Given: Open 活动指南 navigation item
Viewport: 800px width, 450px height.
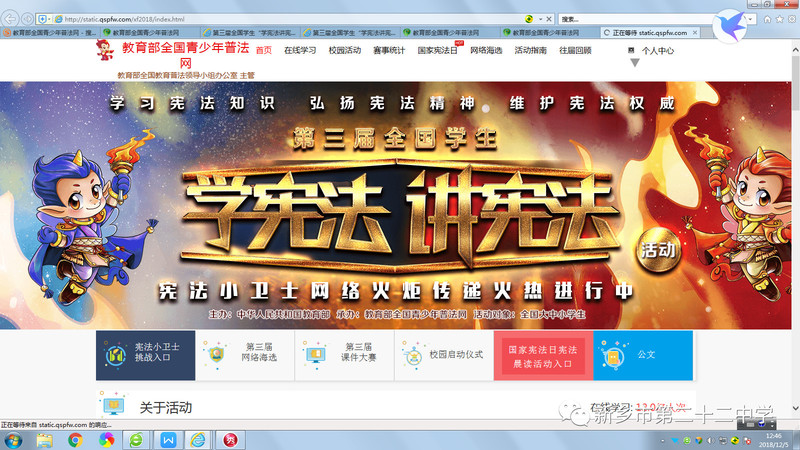Looking at the screenshot, I should (x=531, y=50).
